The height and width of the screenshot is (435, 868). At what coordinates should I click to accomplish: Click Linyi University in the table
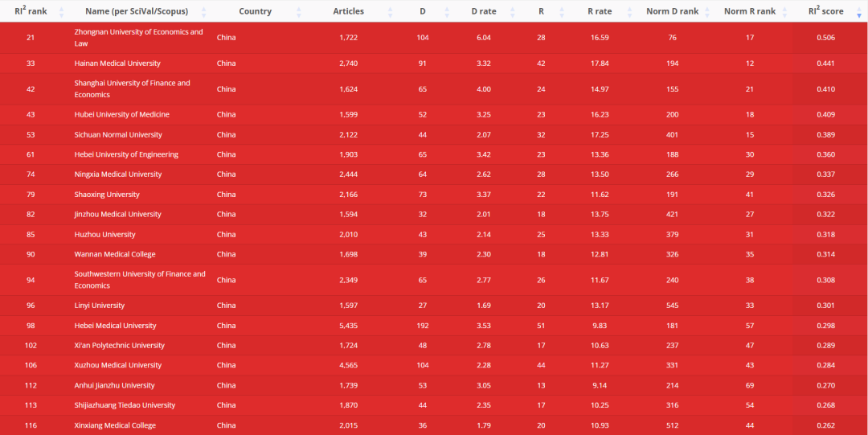click(x=99, y=306)
